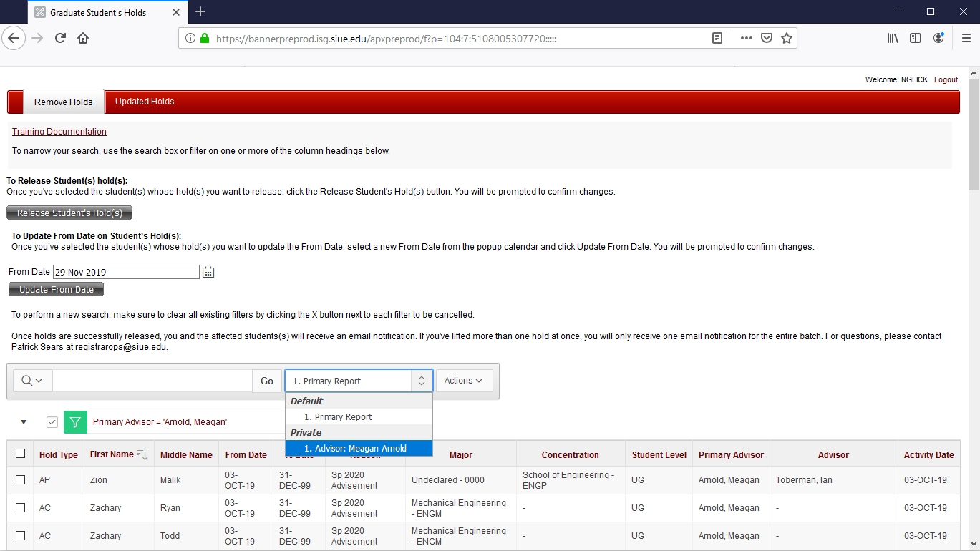The height and width of the screenshot is (551, 980).
Task: Bookmark this page with the star icon
Action: 787,39
